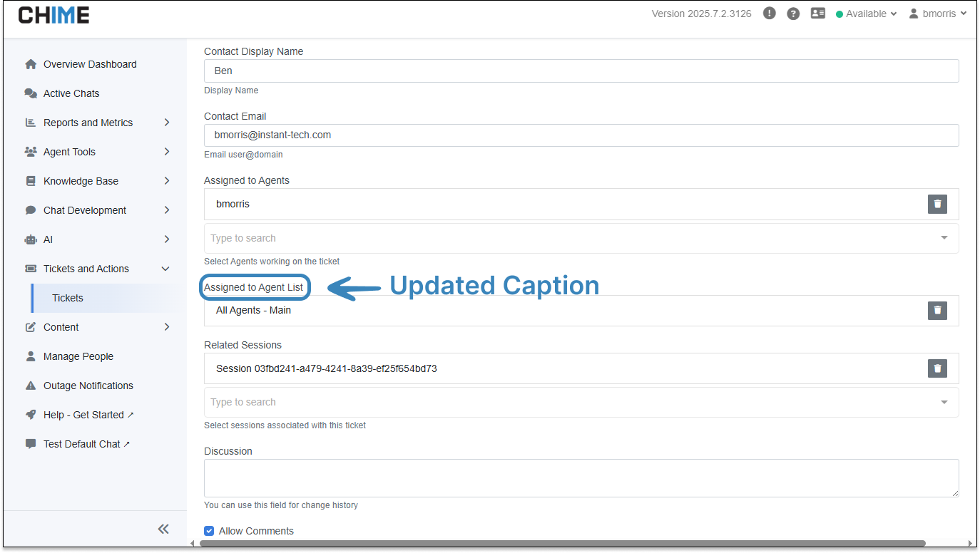Click the CHIME logo

pyautogui.click(x=53, y=14)
